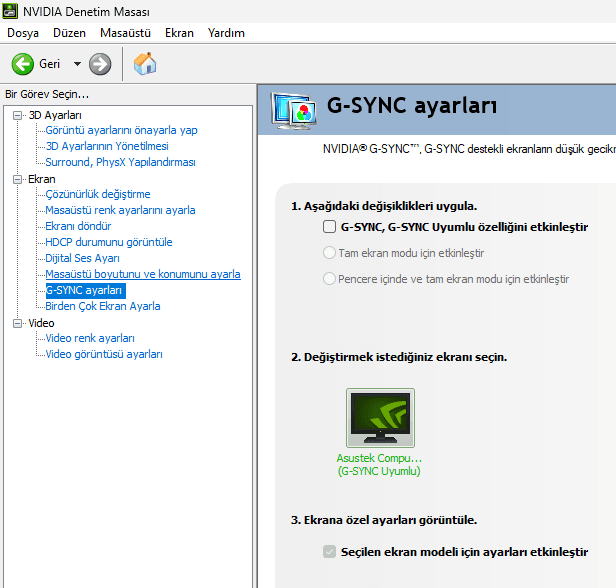Toggle Seçilen ekran modeli ayarları checkbox
The width and height of the screenshot is (616, 588).
330,552
